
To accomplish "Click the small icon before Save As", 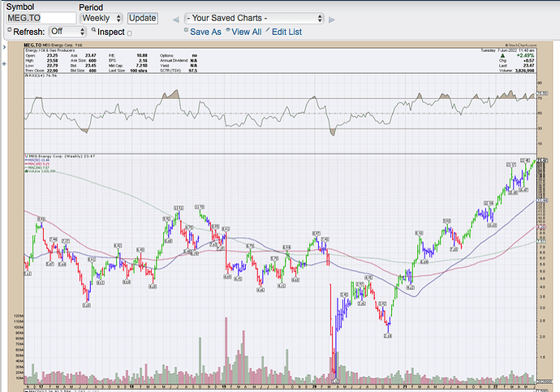I will coord(187,30).
